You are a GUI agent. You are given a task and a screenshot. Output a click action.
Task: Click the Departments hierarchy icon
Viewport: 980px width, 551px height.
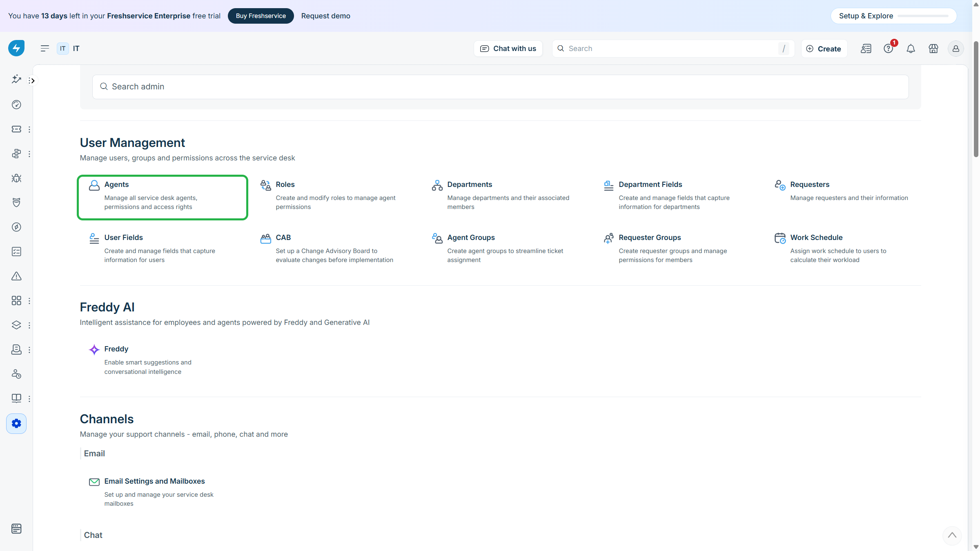(437, 185)
